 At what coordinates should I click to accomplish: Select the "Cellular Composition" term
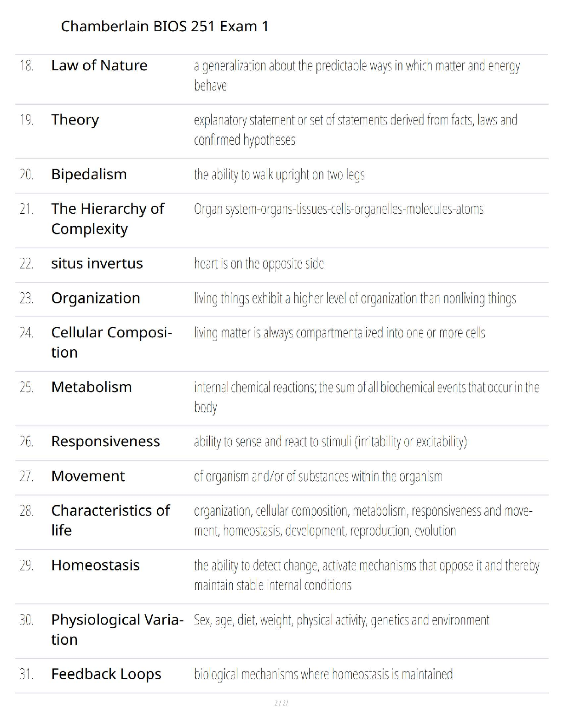111,342
